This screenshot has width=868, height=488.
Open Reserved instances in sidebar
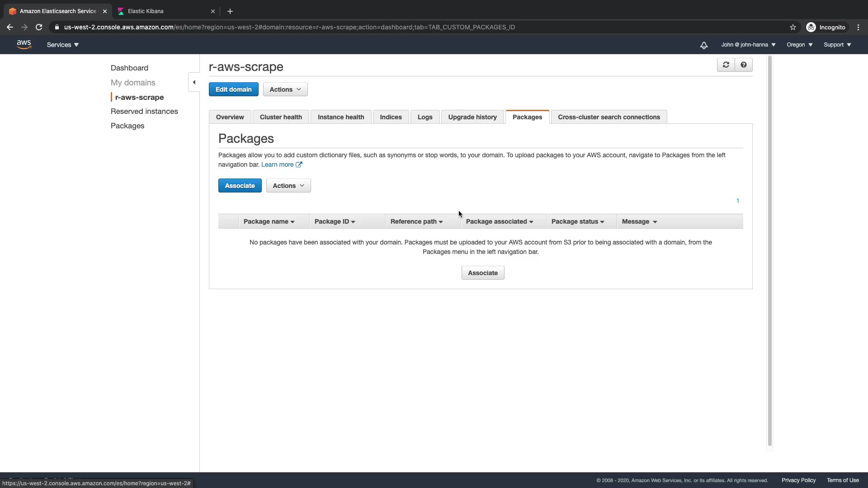click(x=144, y=111)
